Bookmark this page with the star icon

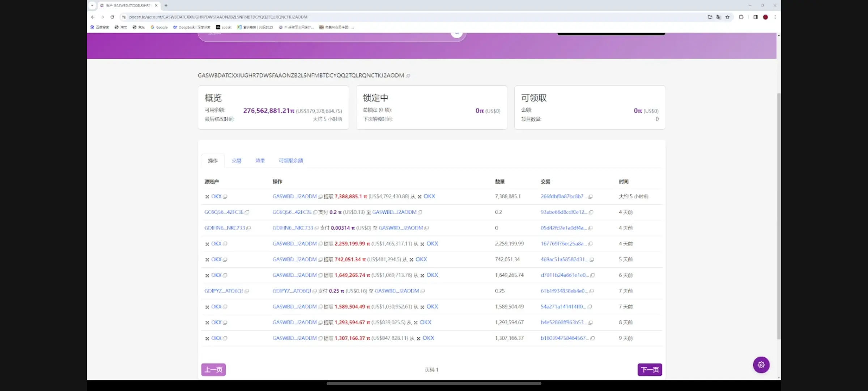(727, 17)
